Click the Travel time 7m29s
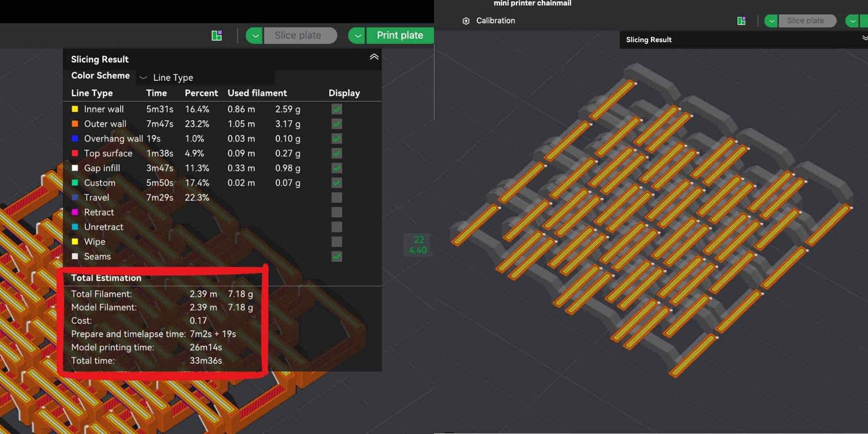This screenshot has height=434, width=868. [160, 198]
